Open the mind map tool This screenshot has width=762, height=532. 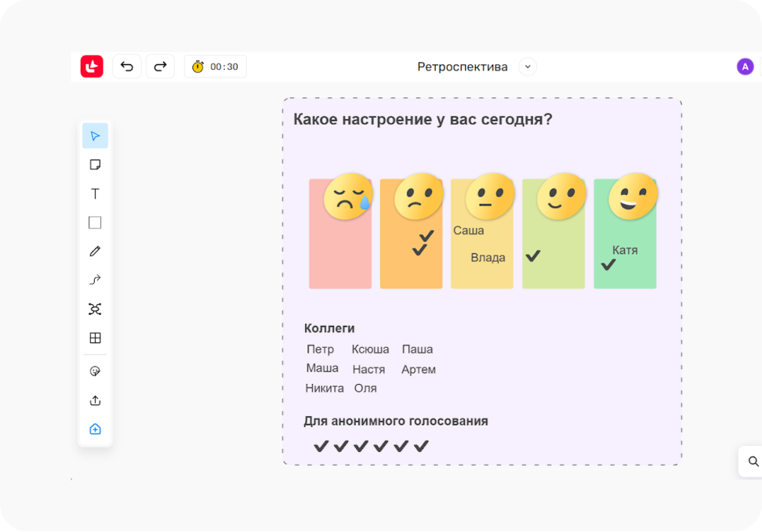(x=95, y=309)
